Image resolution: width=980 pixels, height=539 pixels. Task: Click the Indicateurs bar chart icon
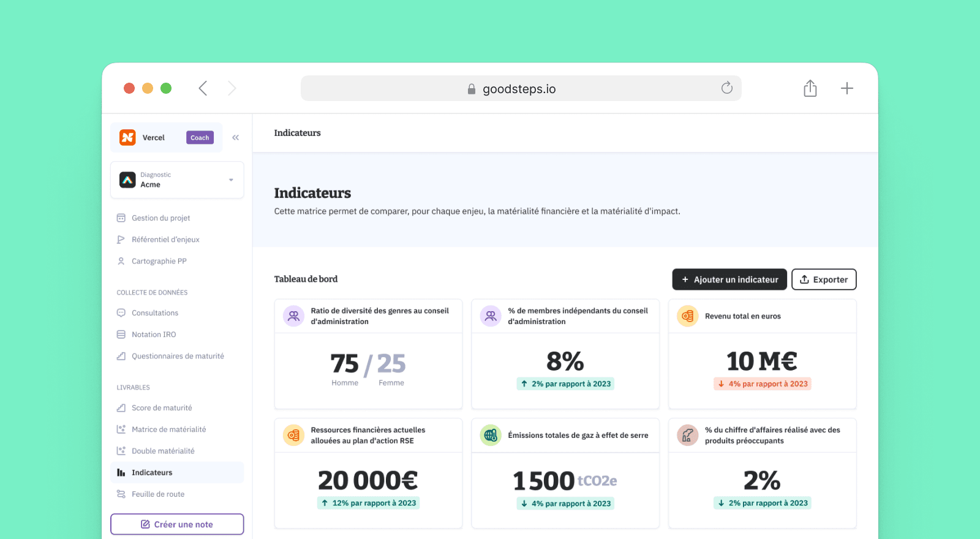tap(121, 472)
